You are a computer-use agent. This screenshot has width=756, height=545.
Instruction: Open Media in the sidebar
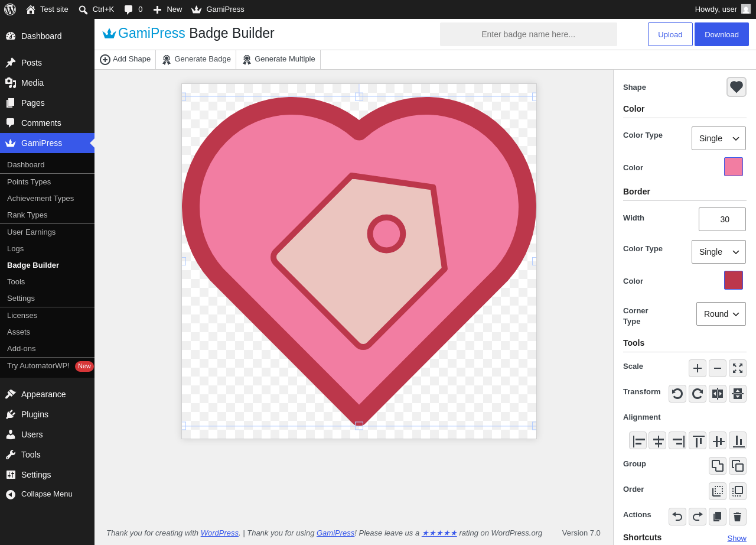coord(47,83)
